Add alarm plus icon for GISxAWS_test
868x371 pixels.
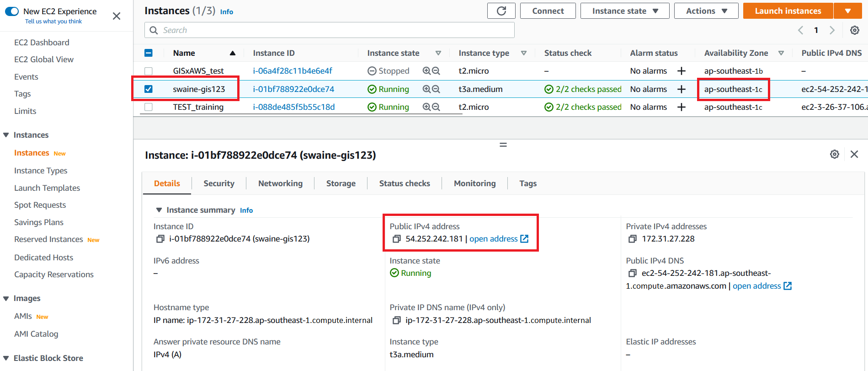tap(682, 71)
